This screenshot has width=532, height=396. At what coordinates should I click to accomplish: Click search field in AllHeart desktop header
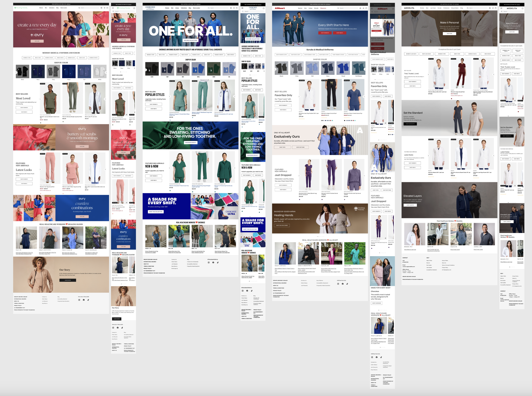348,8
